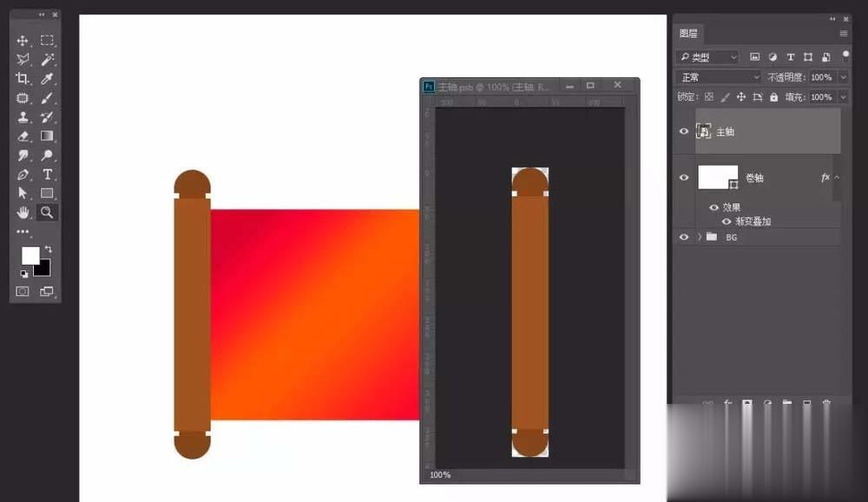The width and height of the screenshot is (868, 502).
Task: Select the Gradient tool
Action: click(47, 135)
